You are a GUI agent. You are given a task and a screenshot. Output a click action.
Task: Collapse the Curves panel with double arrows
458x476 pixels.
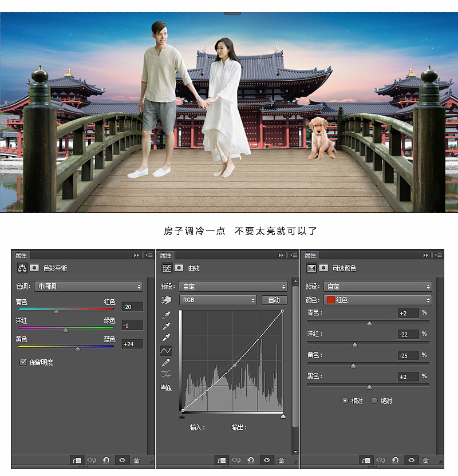[x=281, y=255]
